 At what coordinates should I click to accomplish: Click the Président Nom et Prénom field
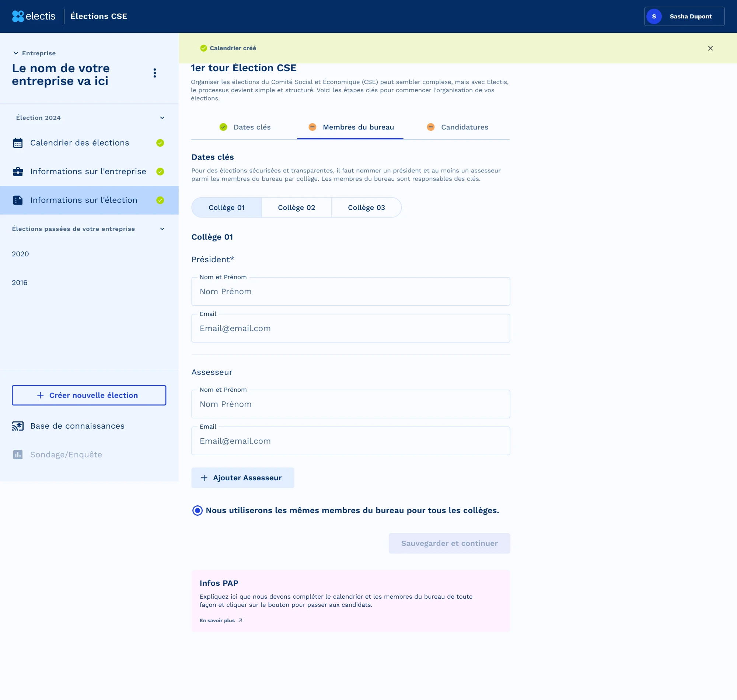point(350,292)
